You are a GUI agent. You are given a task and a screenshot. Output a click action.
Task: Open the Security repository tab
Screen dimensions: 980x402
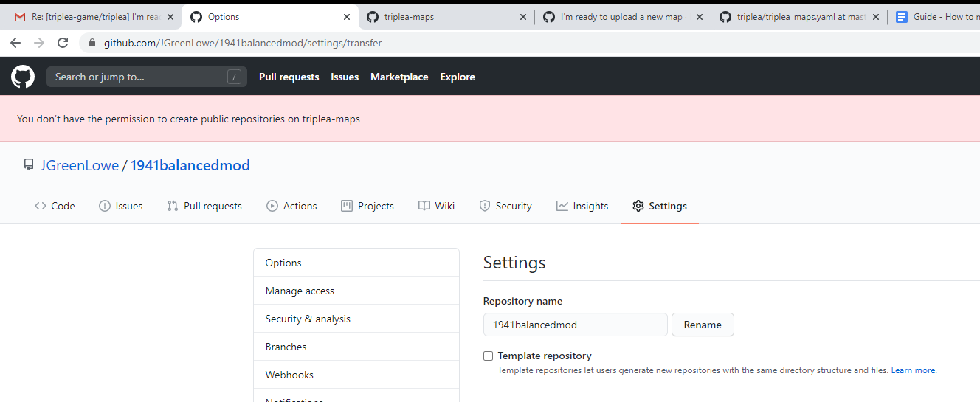coord(505,206)
